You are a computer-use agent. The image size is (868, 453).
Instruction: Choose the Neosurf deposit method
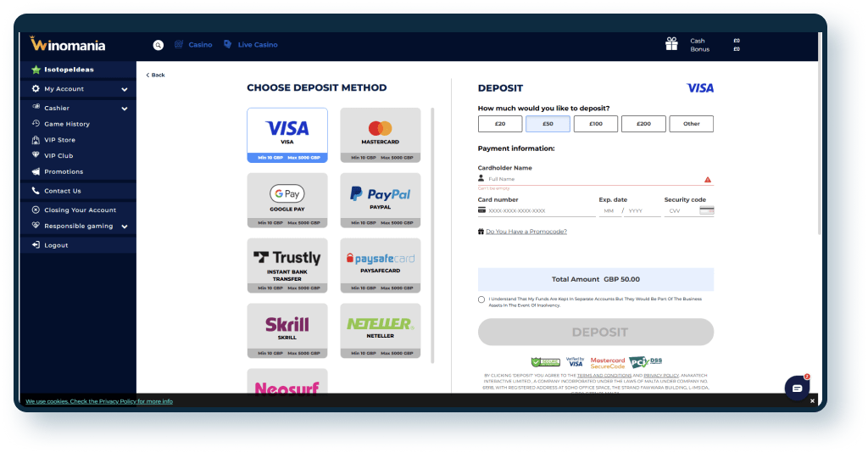point(287,382)
